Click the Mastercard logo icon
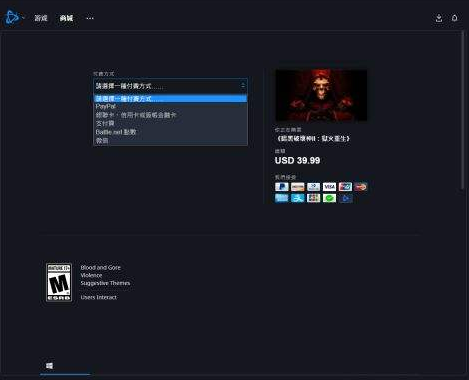The image size is (469, 380). (x=361, y=187)
